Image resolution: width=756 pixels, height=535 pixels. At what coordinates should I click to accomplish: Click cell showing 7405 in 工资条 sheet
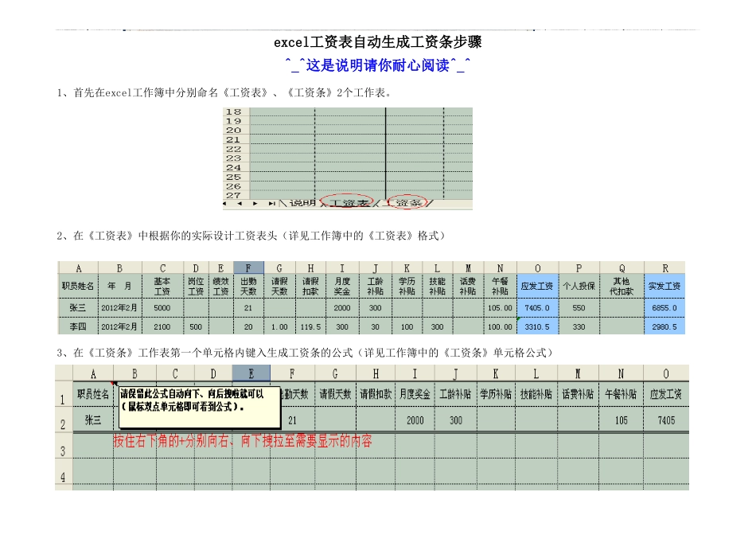(x=666, y=420)
